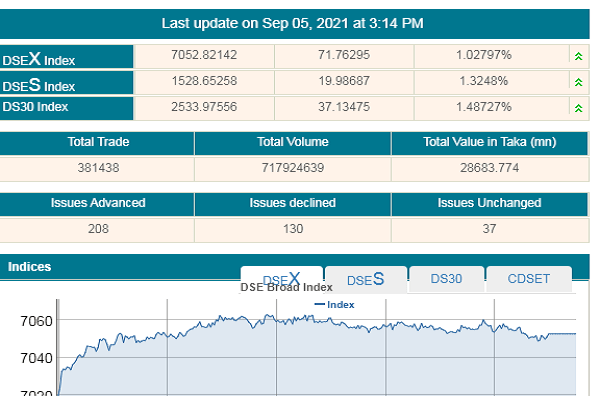The image size is (592, 402).
Task: Select DSEX change 71.76295
Action: 344,55
